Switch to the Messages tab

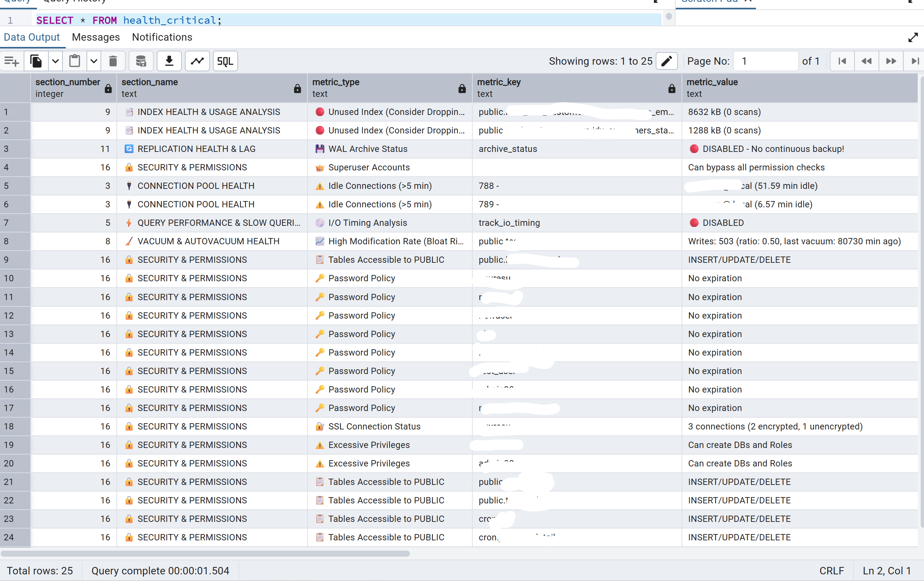pyautogui.click(x=96, y=37)
